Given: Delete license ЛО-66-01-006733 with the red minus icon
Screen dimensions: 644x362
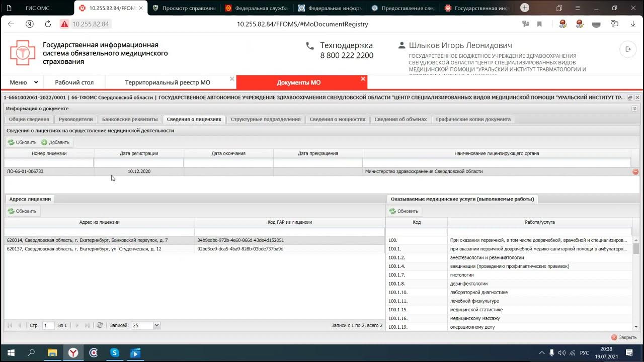Looking at the screenshot, I should pyautogui.click(x=635, y=171).
